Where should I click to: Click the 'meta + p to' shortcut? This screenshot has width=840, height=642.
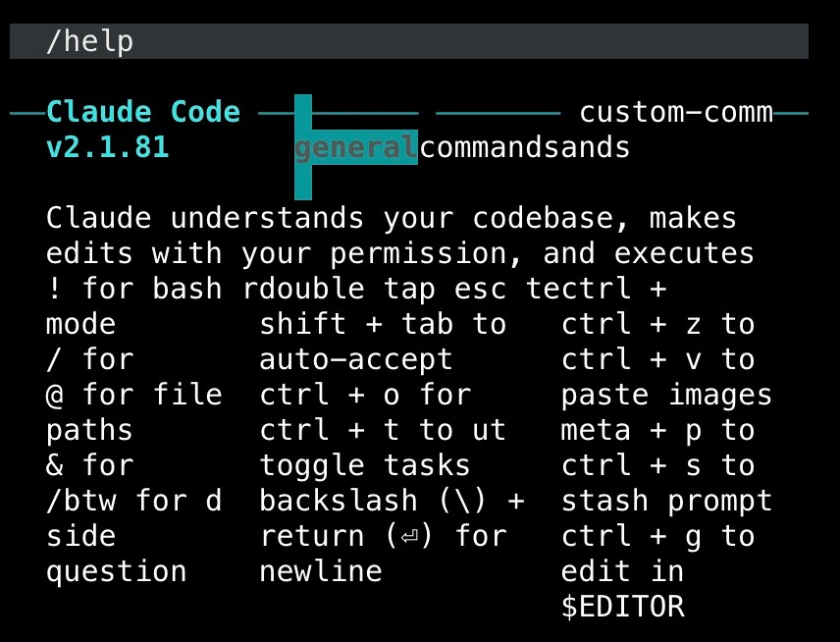657,430
